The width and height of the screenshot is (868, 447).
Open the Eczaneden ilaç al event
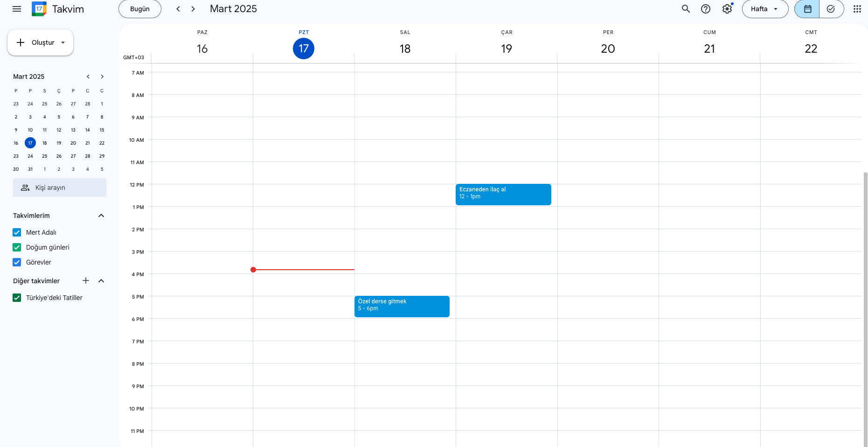point(503,194)
